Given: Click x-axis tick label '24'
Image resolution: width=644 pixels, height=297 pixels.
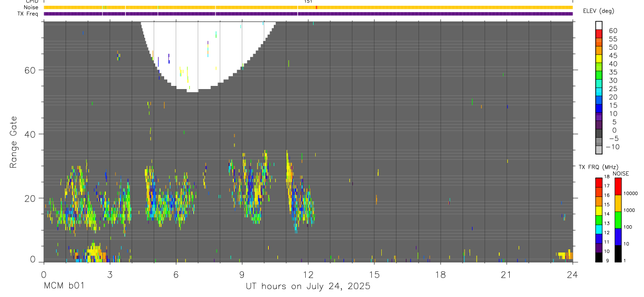Looking at the screenshot, I should pos(572,274).
